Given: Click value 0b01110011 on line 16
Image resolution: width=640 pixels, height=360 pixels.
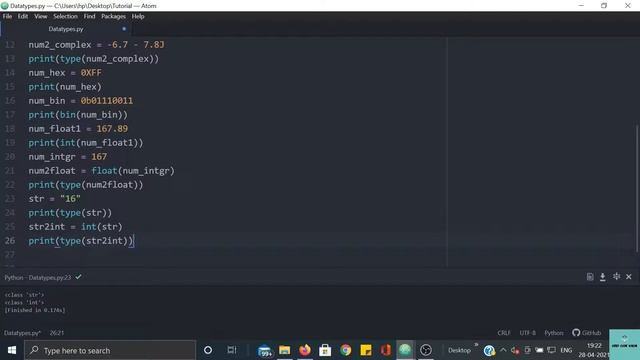Looking at the screenshot, I should coord(107,101).
